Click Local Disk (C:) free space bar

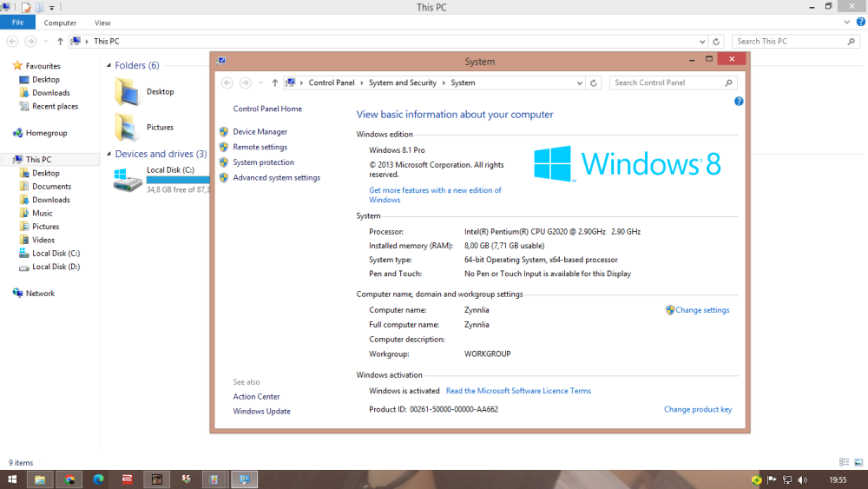pyautogui.click(x=178, y=180)
